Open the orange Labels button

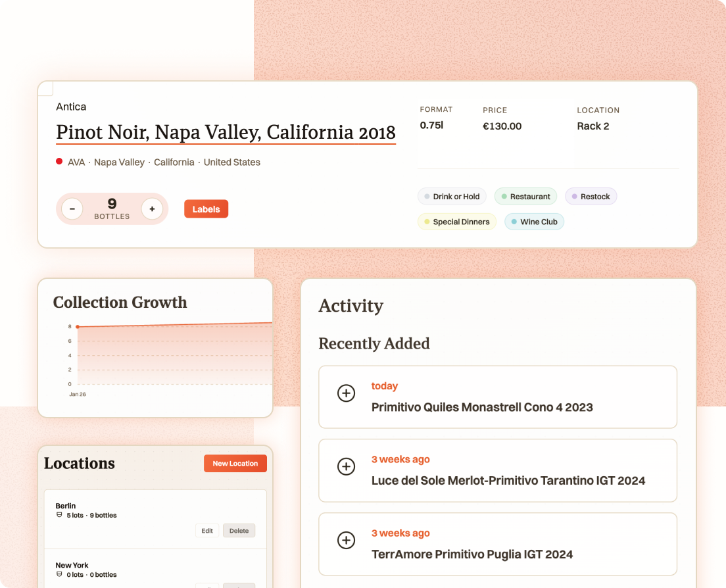click(206, 209)
